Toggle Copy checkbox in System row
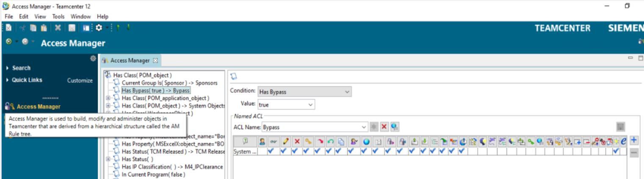Image resolution: width=644 pixels, height=179 pixels. (340, 151)
